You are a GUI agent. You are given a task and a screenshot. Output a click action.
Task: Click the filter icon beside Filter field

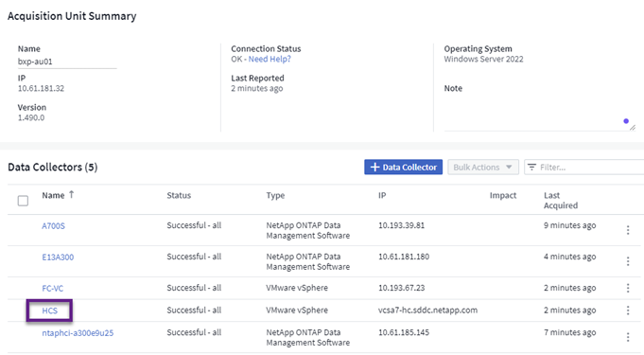[x=531, y=167]
